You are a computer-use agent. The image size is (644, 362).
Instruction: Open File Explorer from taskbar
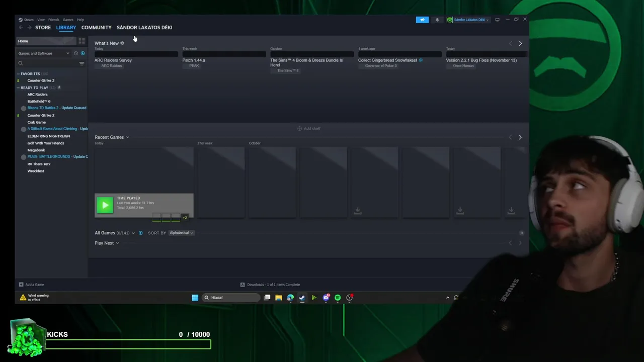pyautogui.click(x=279, y=298)
